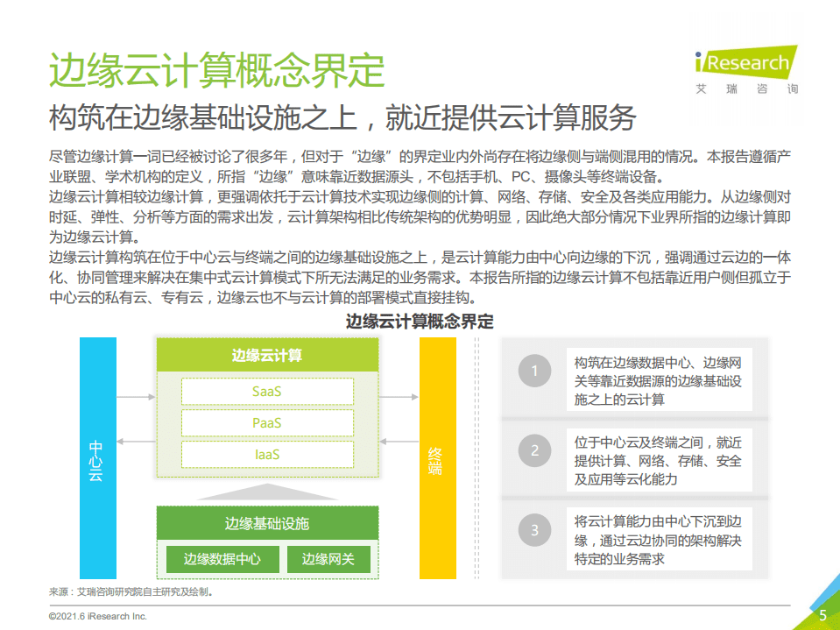
Task: Select the IaaS layer box
Action: point(267,454)
